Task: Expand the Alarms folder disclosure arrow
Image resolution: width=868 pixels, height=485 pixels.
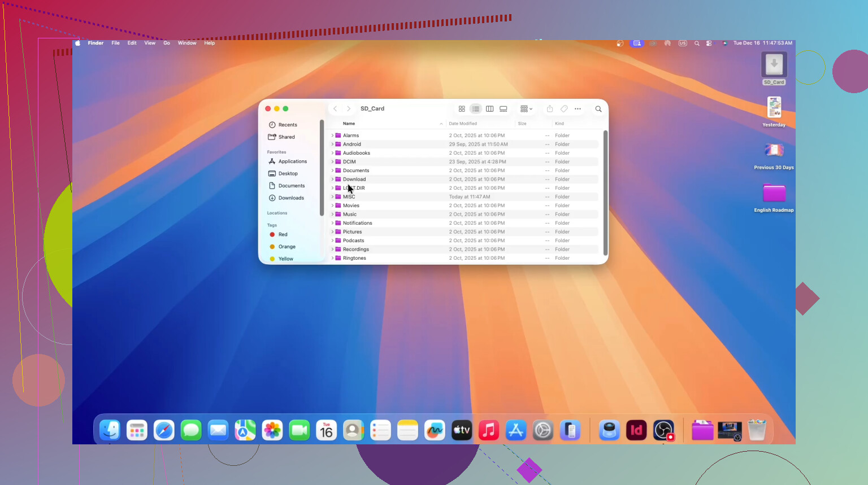Action: coord(332,136)
